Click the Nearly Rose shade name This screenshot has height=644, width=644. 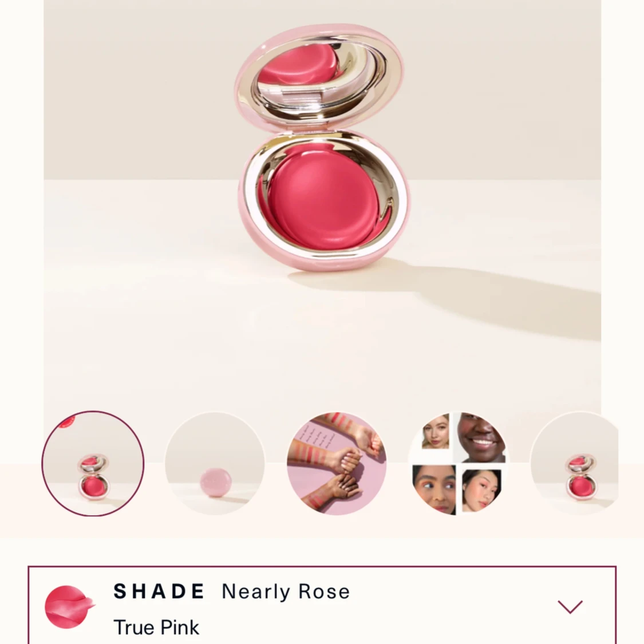point(286,592)
